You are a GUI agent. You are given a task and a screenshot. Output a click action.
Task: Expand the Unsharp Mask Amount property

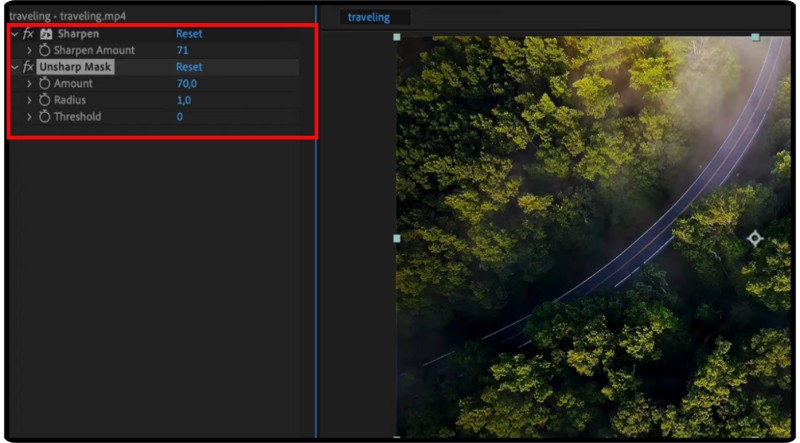pos(29,84)
